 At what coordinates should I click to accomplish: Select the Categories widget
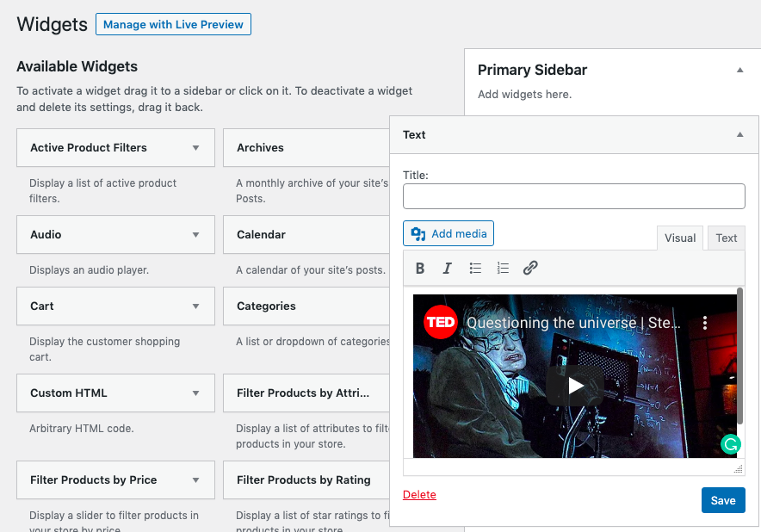click(x=306, y=306)
